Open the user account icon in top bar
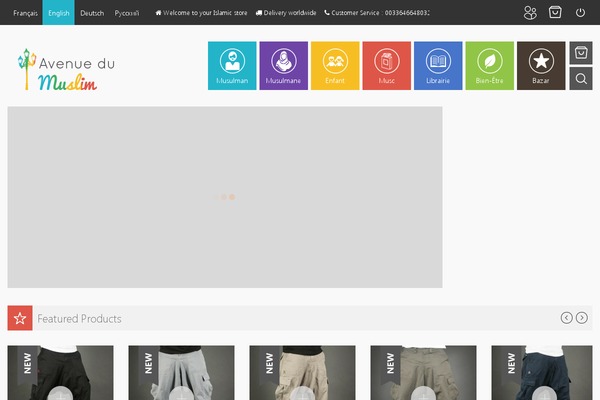The height and width of the screenshot is (400, 600). [530, 13]
